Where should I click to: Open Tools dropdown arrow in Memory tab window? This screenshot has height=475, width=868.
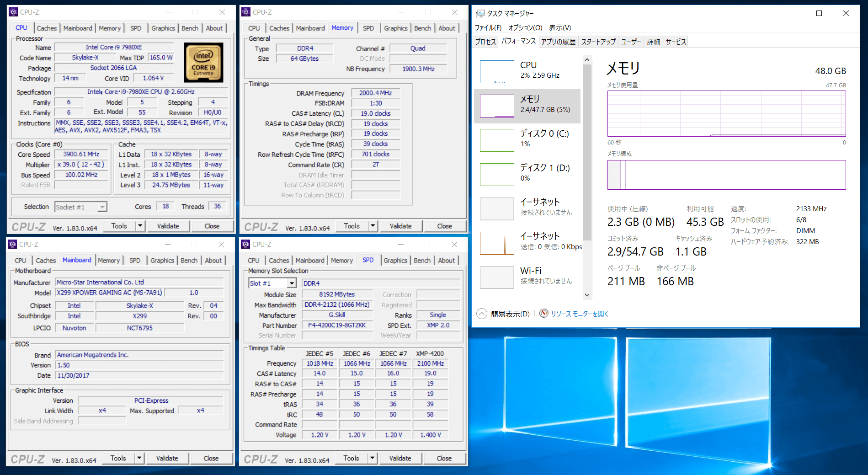373,226
